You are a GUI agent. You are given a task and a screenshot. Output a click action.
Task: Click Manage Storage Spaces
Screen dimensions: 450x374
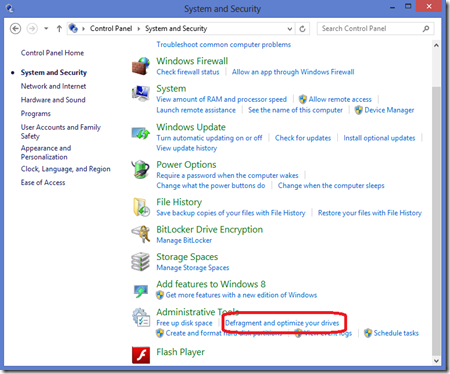(193, 268)
